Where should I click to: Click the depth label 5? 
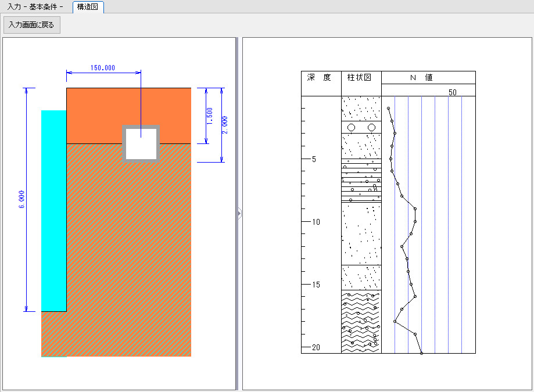(x=314, y=159)
